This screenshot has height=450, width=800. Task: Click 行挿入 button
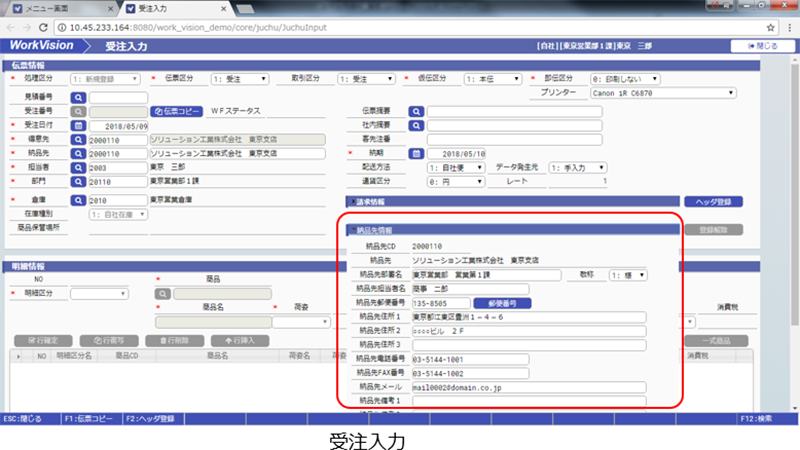(240, 340)
